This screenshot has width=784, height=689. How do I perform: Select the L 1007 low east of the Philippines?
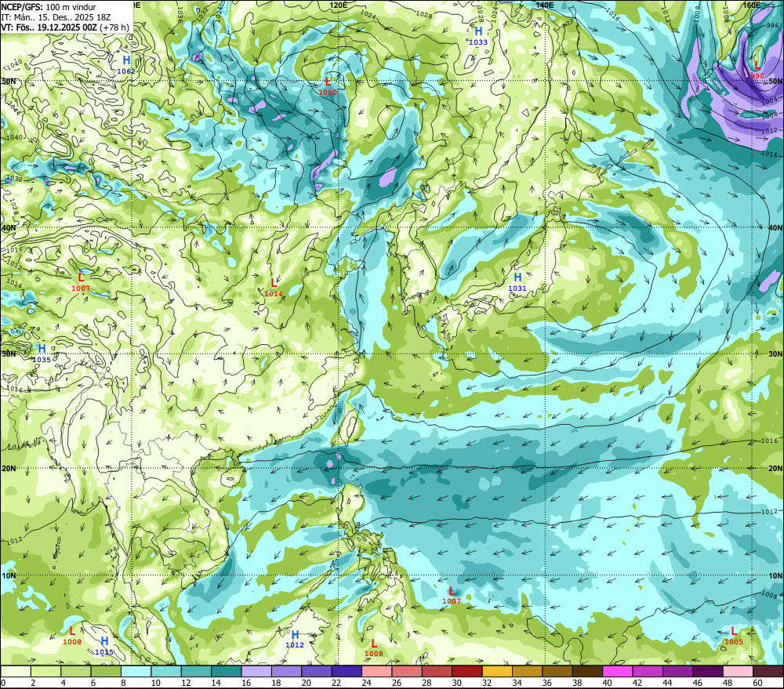coord(452,595)
